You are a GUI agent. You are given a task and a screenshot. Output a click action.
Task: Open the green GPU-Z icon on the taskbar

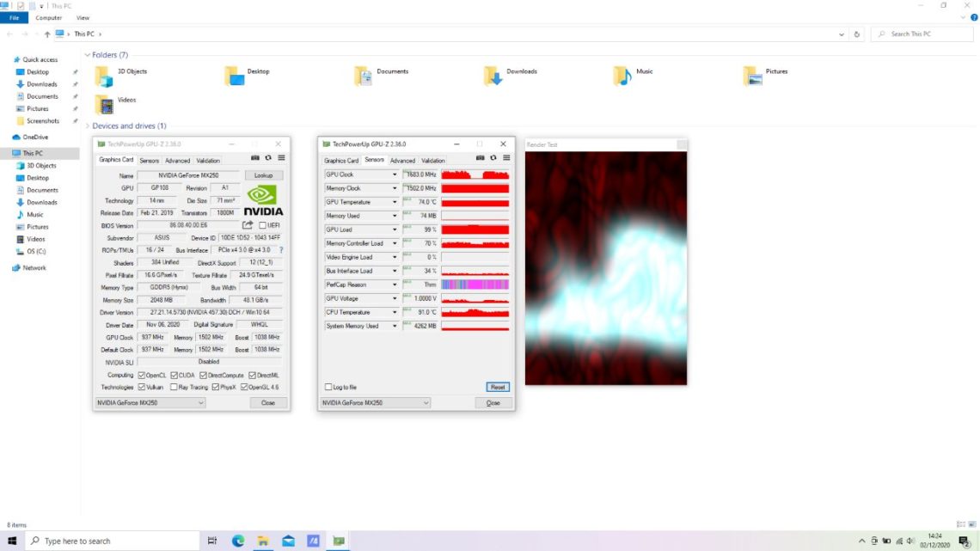[x=339, y=541]
